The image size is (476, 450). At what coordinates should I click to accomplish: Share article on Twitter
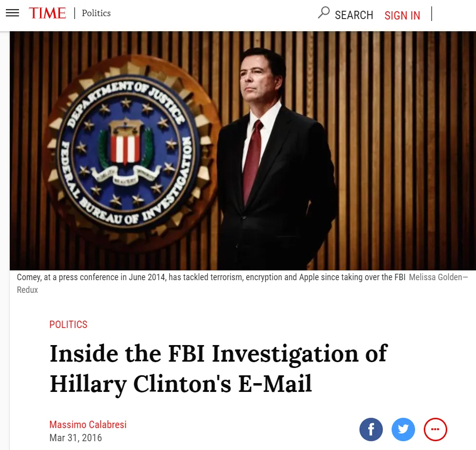coord(403,430)
